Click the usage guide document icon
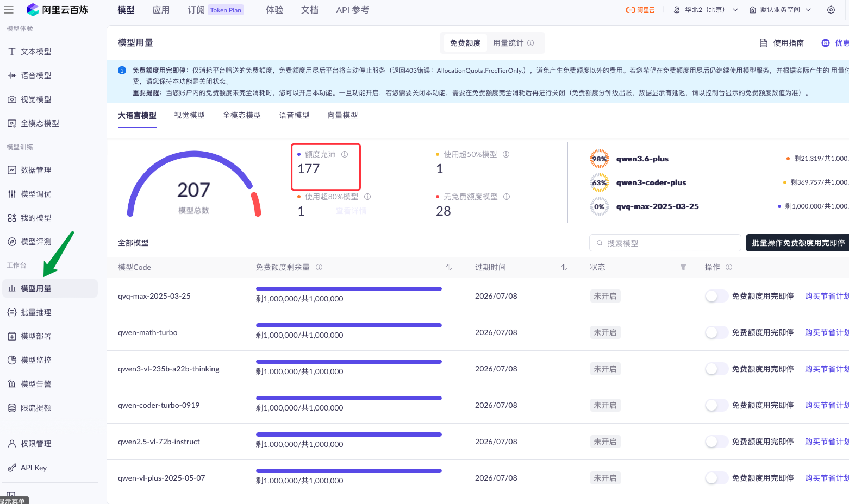This screenshot has width=849, height=504. pyautogui.click(x=764, y=43)
